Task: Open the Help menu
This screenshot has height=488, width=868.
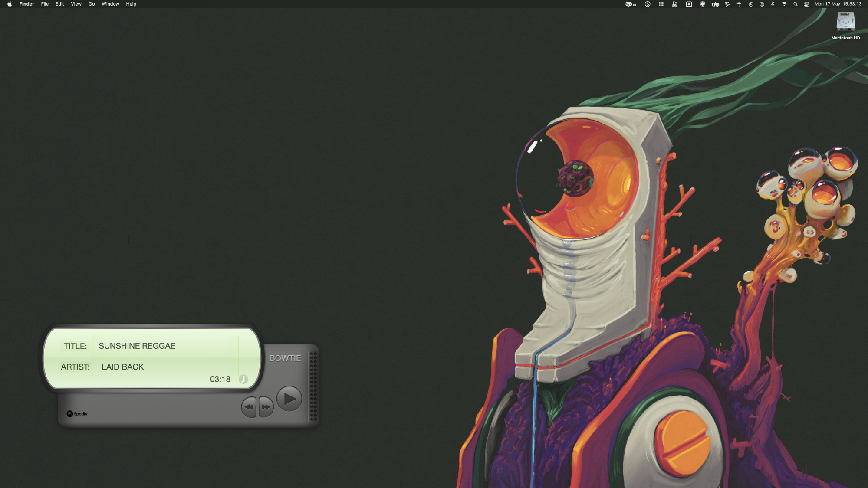Action: point(131,4)
